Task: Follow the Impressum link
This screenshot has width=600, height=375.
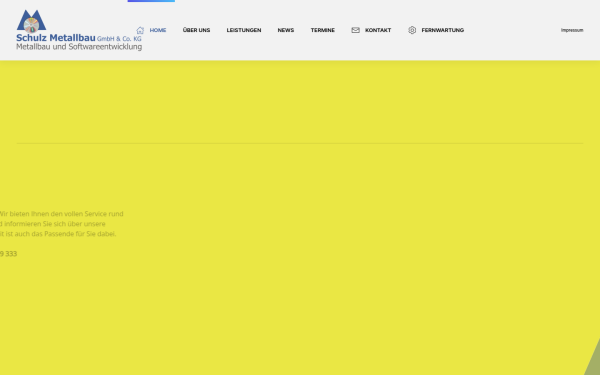Action: tap(572, 30)
